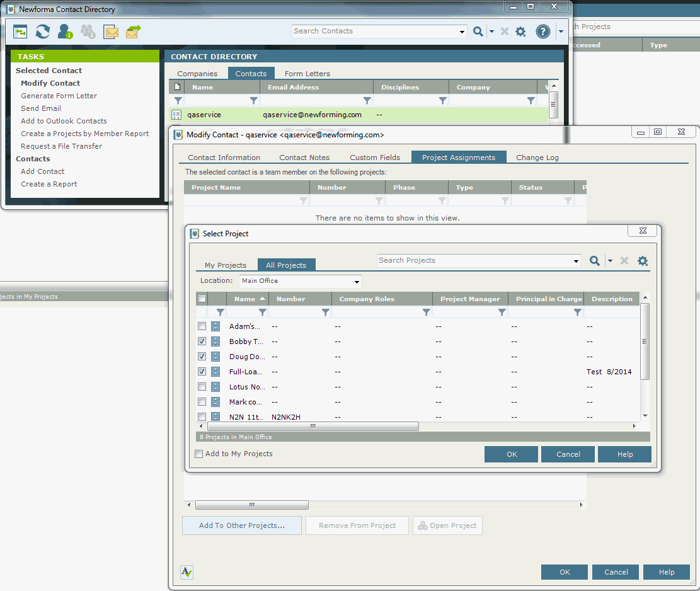700x591 pixels.
Task: Enable Add to My Projects checkbox
Action: point(199,454)
